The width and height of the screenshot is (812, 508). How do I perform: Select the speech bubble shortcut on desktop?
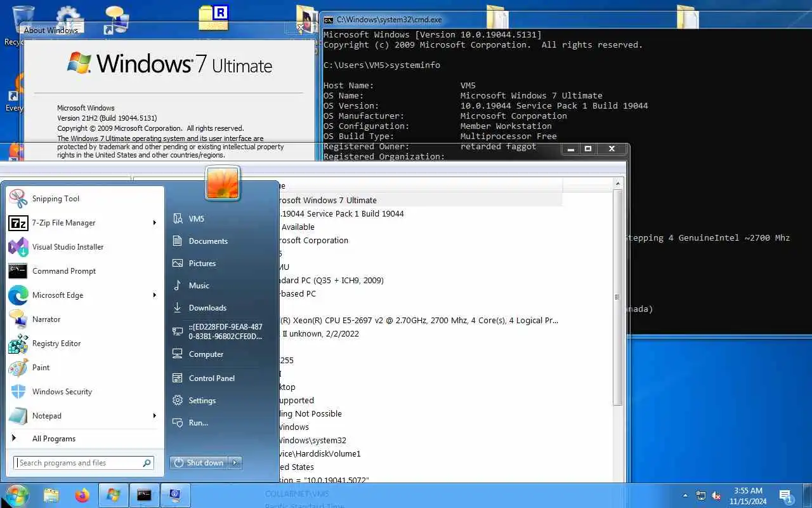point(116,19)
